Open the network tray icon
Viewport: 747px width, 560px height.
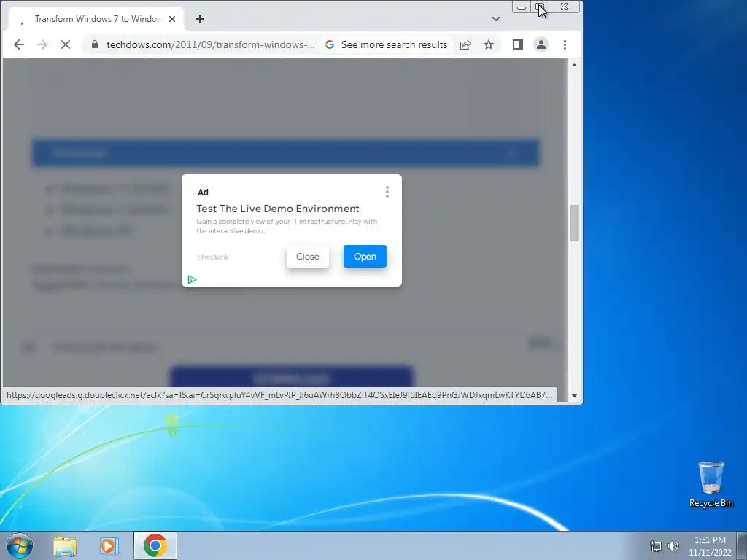[656, 546]
